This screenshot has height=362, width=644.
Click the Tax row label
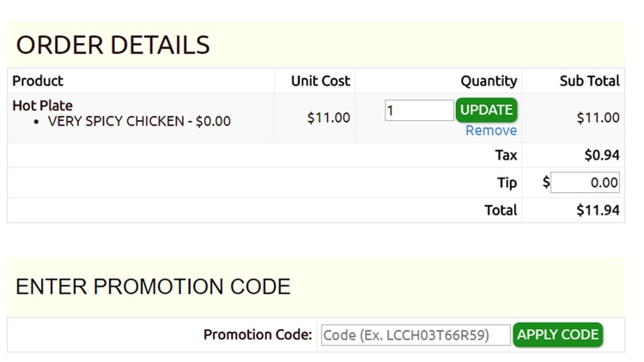coord(506,155)
